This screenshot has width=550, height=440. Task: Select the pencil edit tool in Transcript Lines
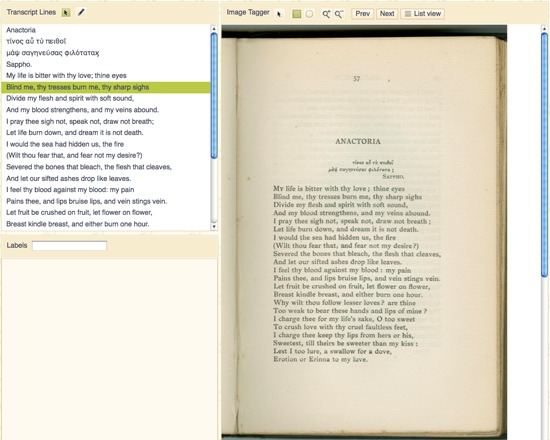tap(81, 13)
